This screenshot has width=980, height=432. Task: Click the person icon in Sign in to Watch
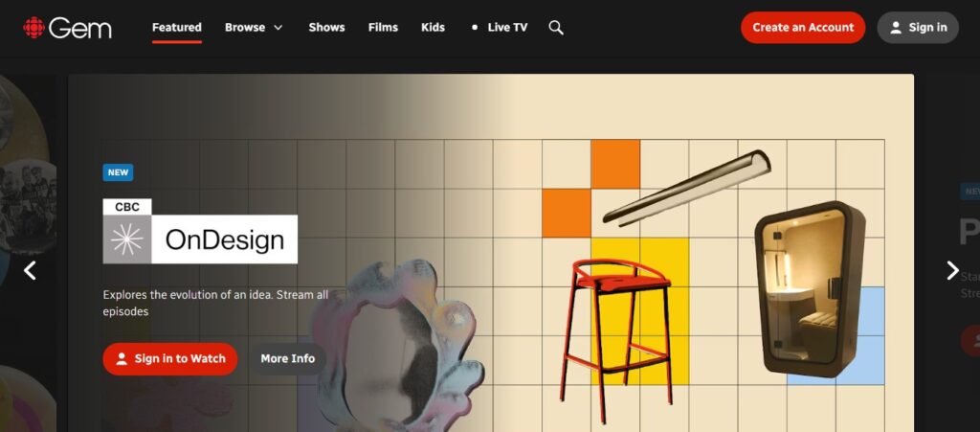pyautogui.click(x=122, y=359)
